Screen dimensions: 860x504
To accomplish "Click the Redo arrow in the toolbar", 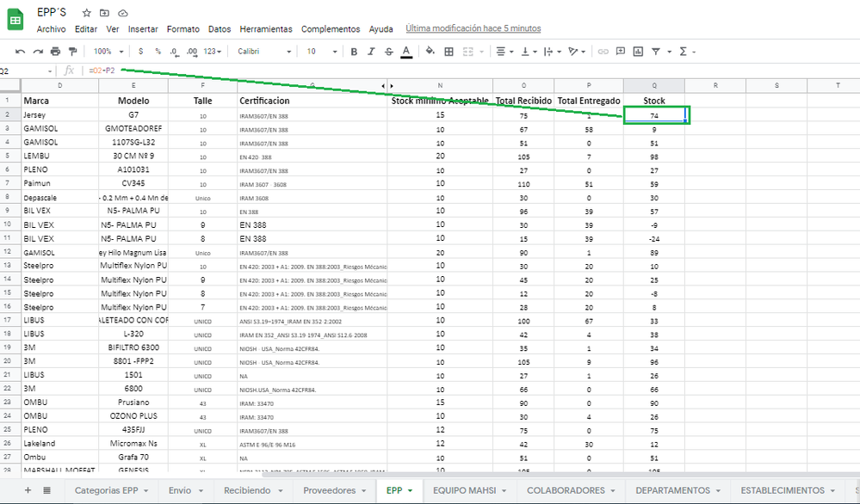I will point(38,52).
